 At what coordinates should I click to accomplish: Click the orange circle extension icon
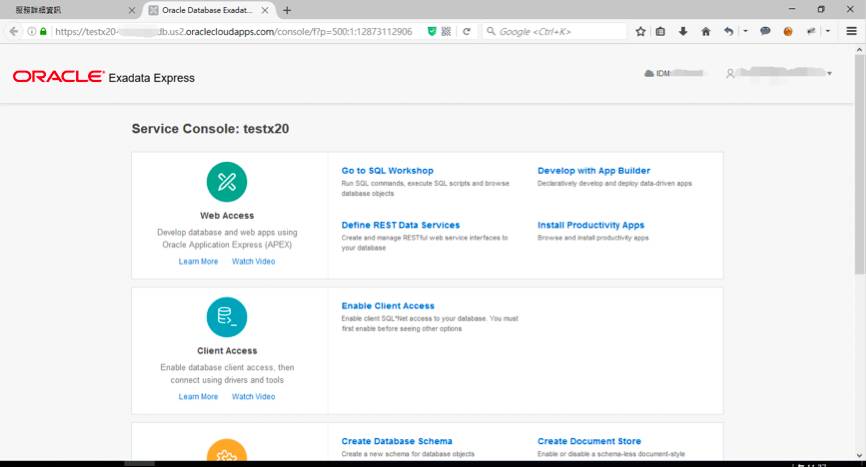click(788, 31)
